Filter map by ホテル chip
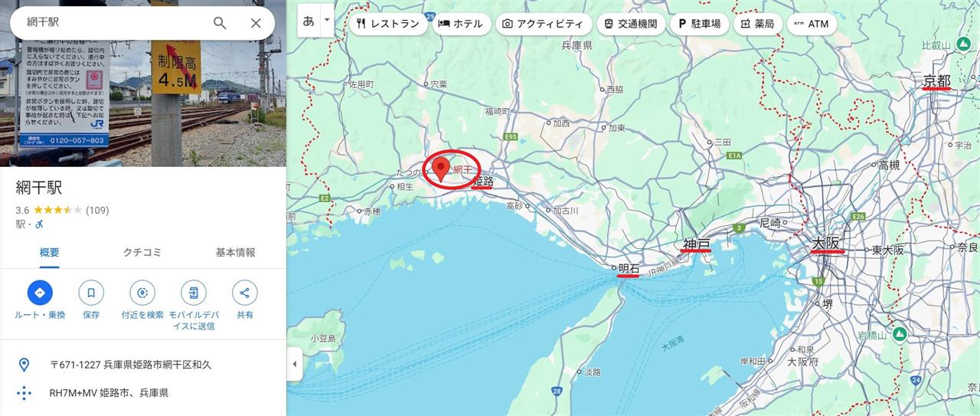980x416 pixels. tap(460, 24)
